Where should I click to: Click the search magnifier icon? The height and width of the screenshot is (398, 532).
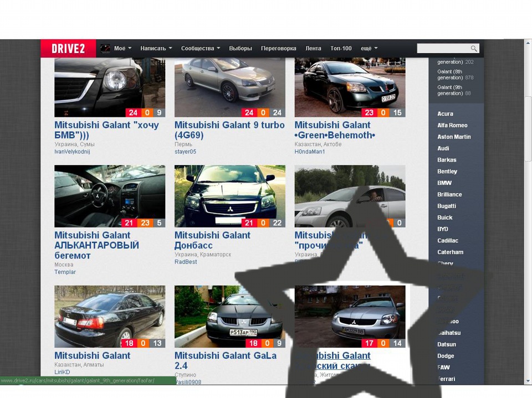[x=474, y=49]
